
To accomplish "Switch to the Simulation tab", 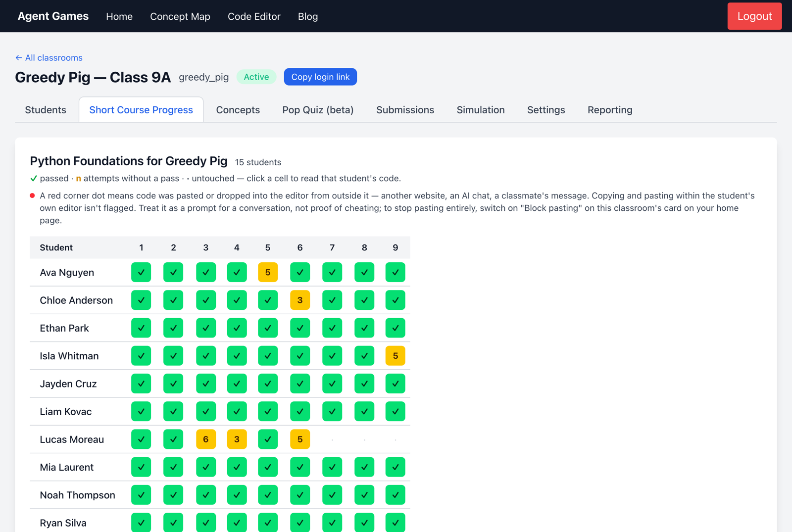I will pos(481,110).
